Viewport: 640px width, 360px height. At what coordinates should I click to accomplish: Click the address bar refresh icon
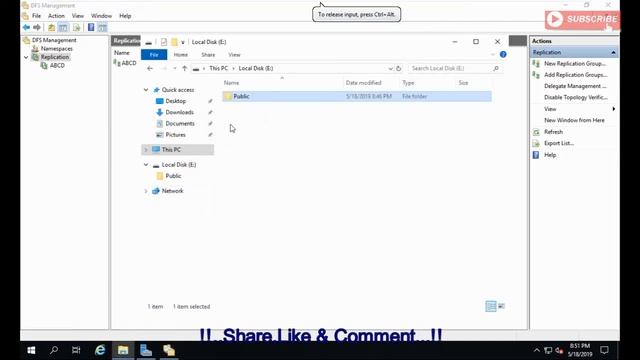point(399,68)
